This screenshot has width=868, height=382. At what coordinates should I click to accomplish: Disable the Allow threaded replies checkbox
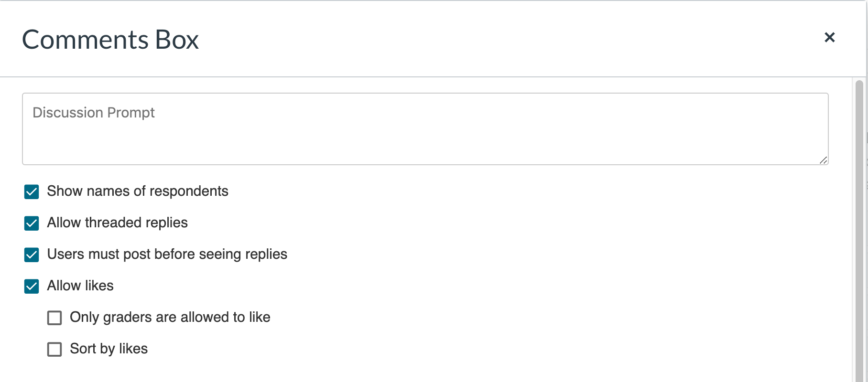(x=32, y=223)
